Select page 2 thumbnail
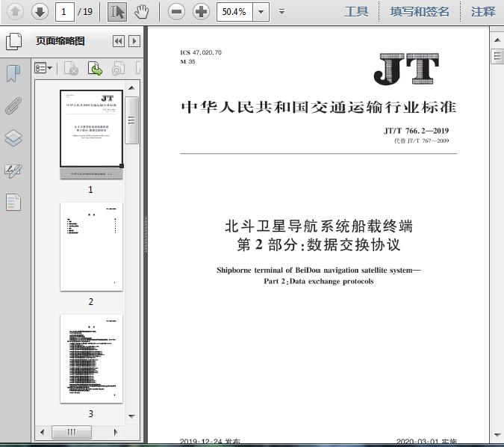 coord(91,247)
